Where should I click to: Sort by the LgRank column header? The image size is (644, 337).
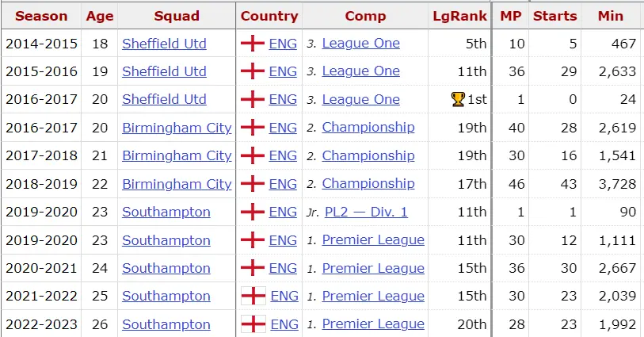pyautogui.click(x=459, y=16)
